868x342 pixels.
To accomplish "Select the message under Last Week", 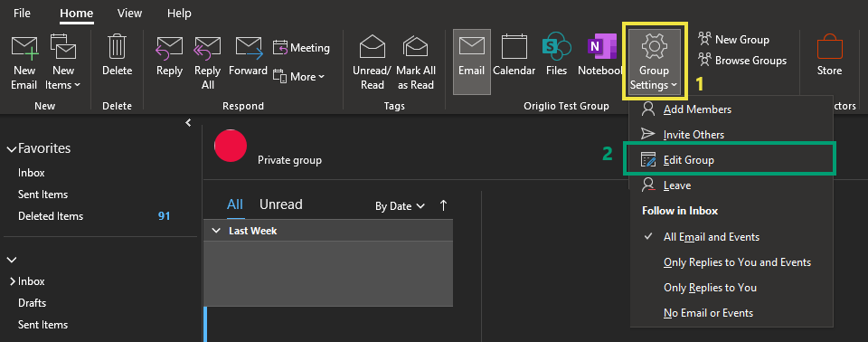I will click(328, 274).
